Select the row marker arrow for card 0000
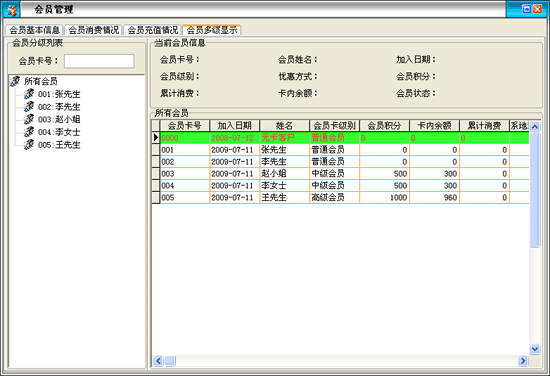The width and height of the screenshot is (550, 376). coord(156,138)
